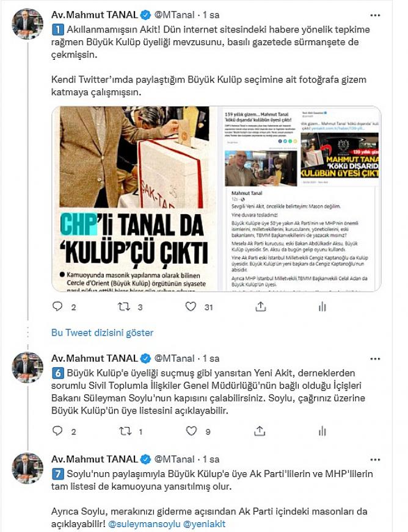Viewport: 408px width, 532px height.
Task: Open more options menu of tweet 7
Action: tap(375, 460)
